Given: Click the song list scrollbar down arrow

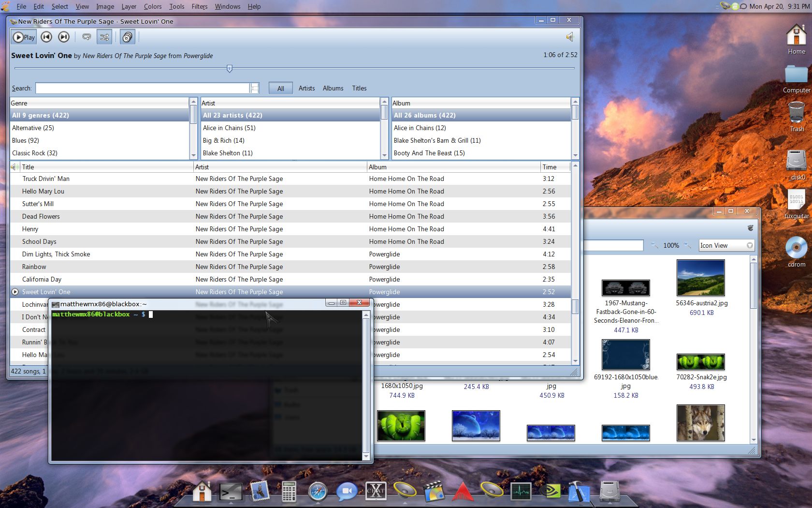Looking at the screenshot, I should [575, 361].
